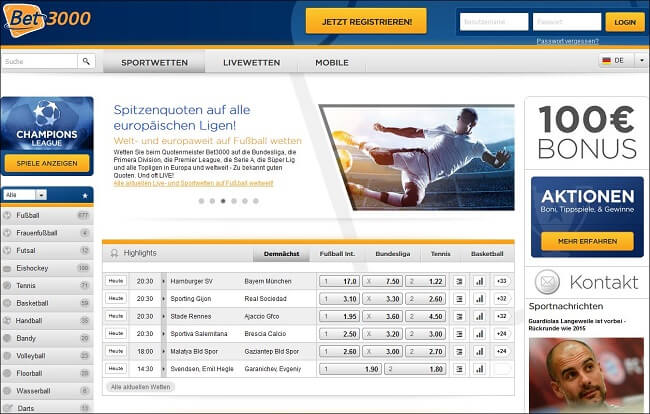The width and height of the screenshot is (650, 414).
Task: Click the Benutzername input field
Action: [x=494, y=22]
